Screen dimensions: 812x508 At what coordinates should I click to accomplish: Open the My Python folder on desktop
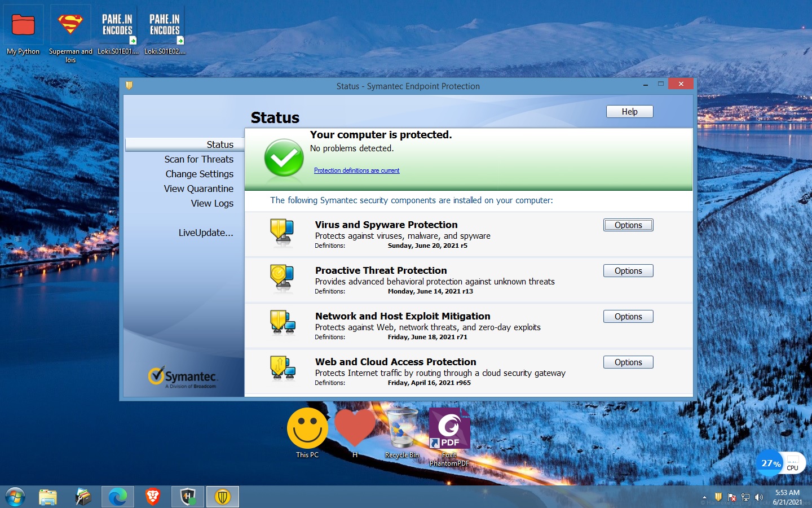pos(23,30)
